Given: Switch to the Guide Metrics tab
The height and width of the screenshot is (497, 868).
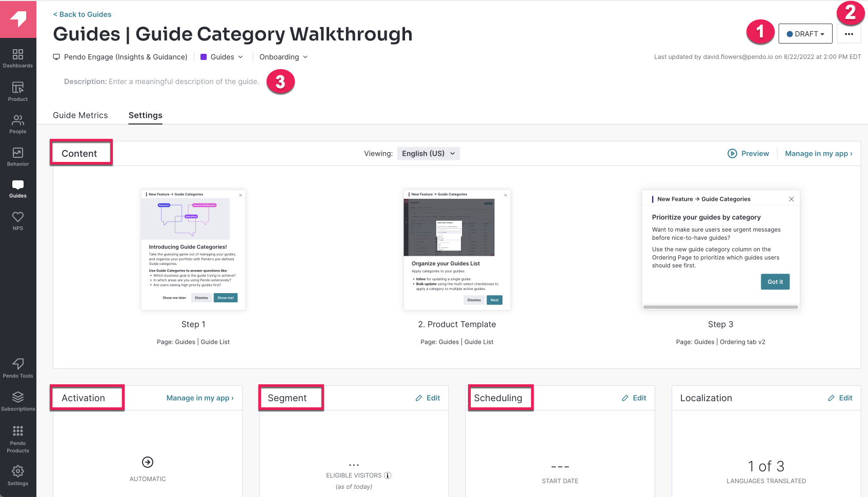Looking at the screenshot, I should click(x=80, y=115).
